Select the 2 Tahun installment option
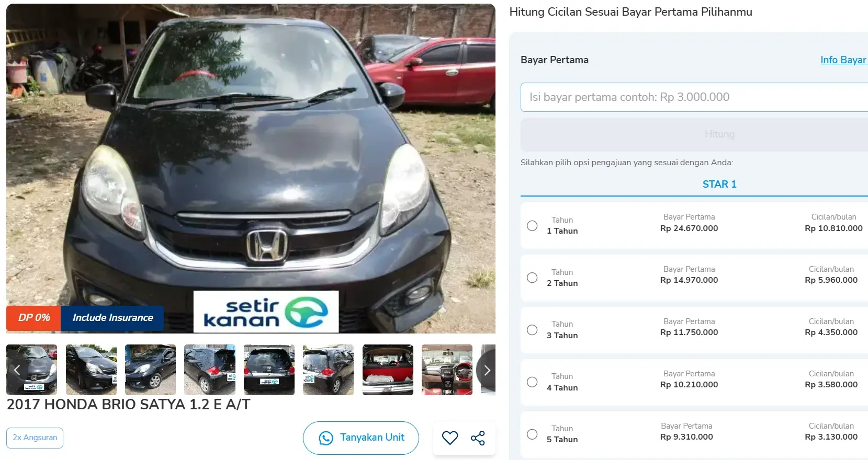This screenshot has height=460, width=868. click(x=532, y=278)
